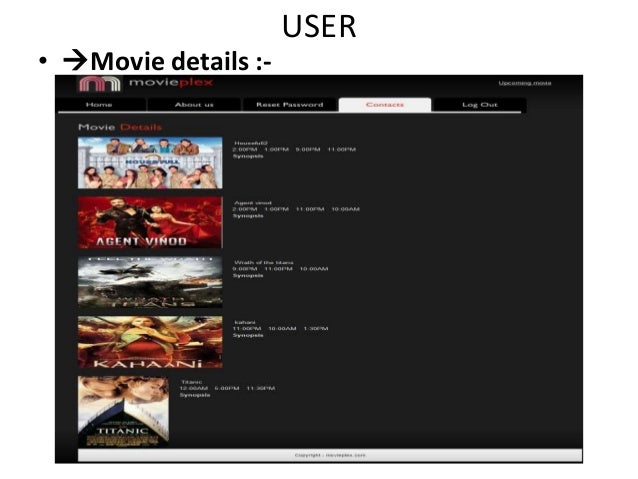Choose the 6:00PM showtime for Titanic
Image resolution: width=638 pixels, height=479 pixels.
pyautogui.click(x=227, y=388)
